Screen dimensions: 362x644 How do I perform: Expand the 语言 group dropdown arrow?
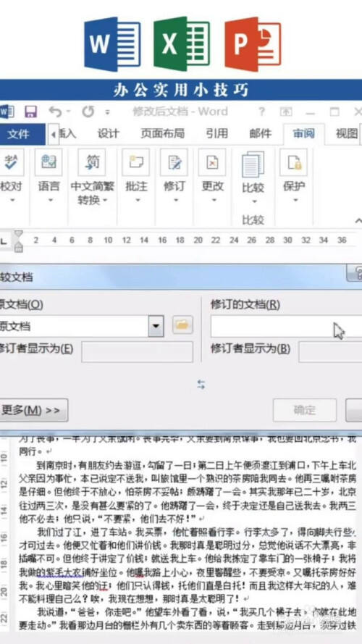click(51, 201)
